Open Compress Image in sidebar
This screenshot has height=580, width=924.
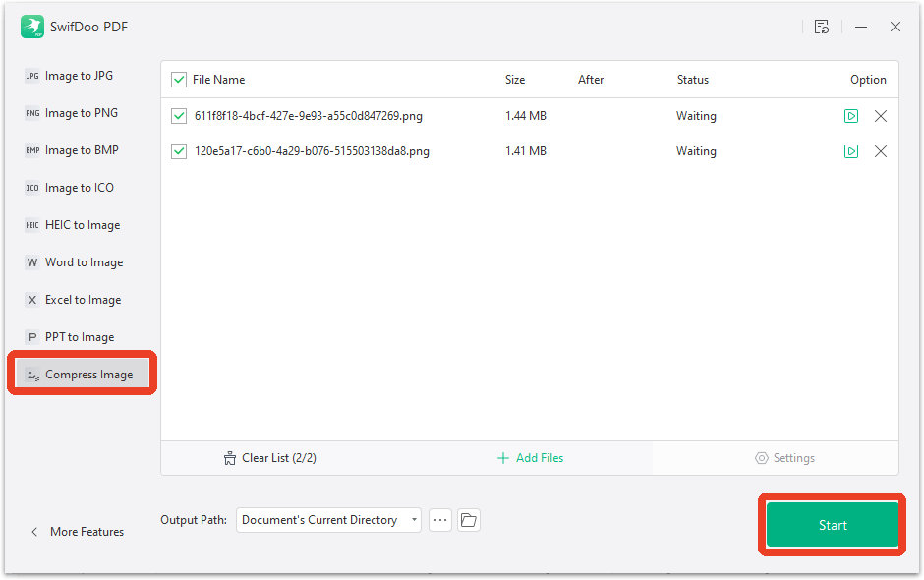(x=82, y=375)
